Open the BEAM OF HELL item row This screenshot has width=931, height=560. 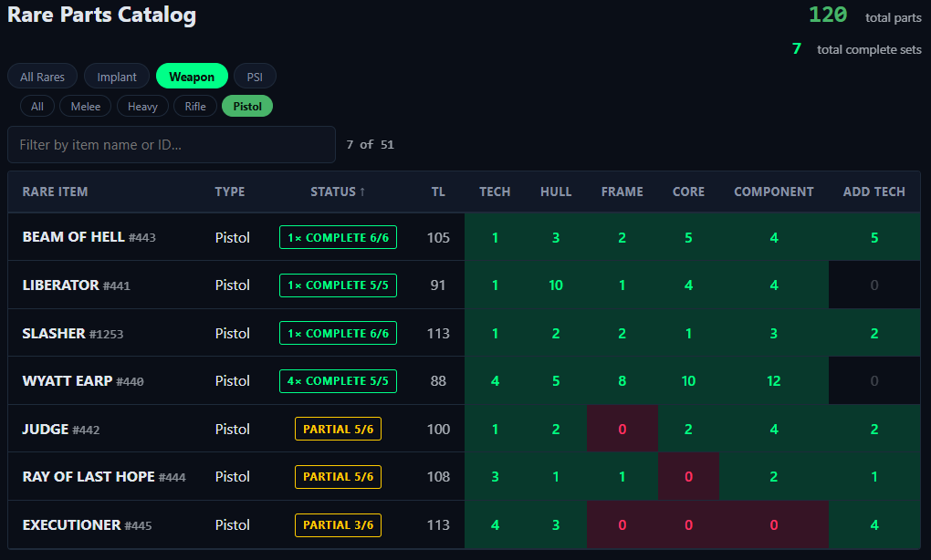pos(465,237)
